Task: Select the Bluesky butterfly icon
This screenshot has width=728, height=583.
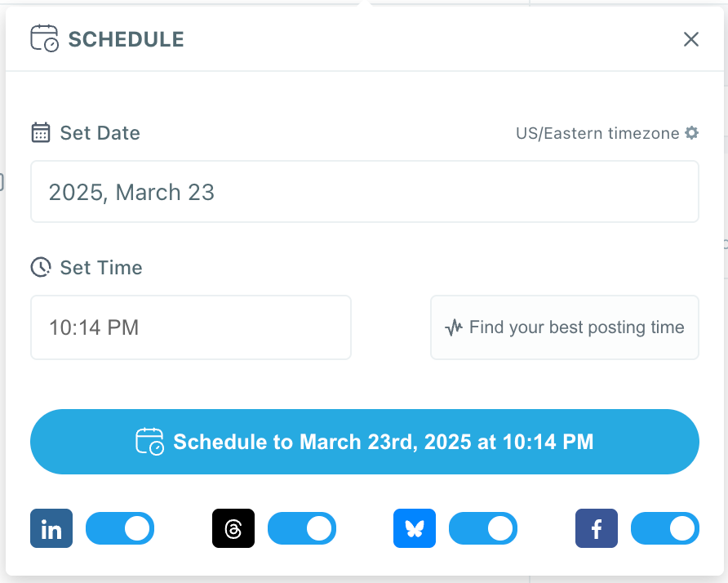Action: [414, 528]
